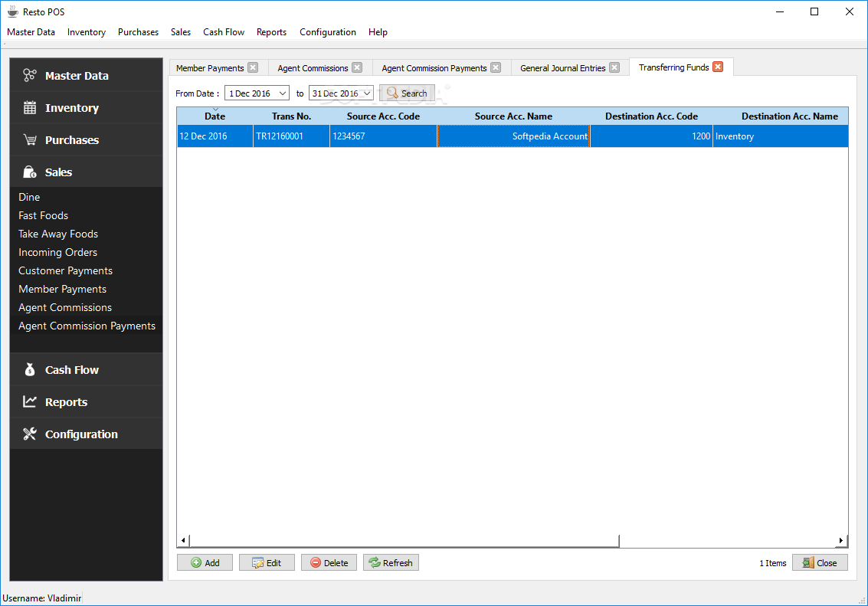Click the Close button at bottom right
This screenshot has height=606, width=868.
click(820, 562)
